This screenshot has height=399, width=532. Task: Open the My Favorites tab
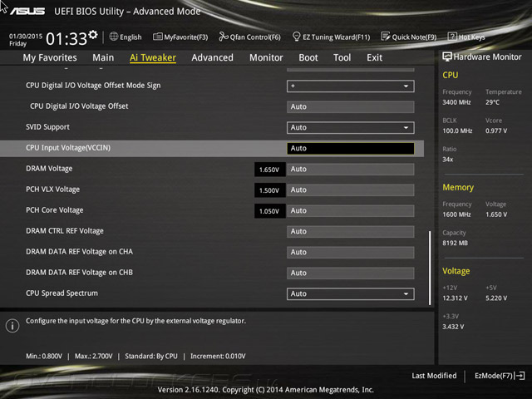point(50,57)
